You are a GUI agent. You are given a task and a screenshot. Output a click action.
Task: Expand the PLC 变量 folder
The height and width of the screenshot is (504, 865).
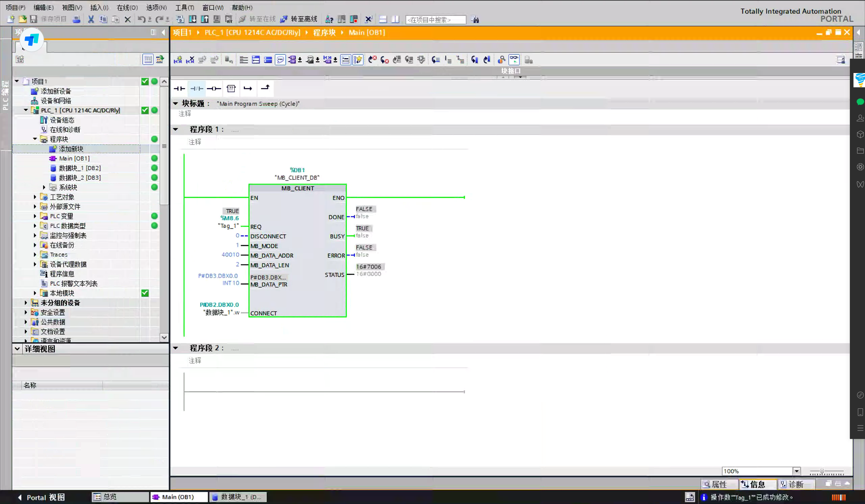pos(35,216)
